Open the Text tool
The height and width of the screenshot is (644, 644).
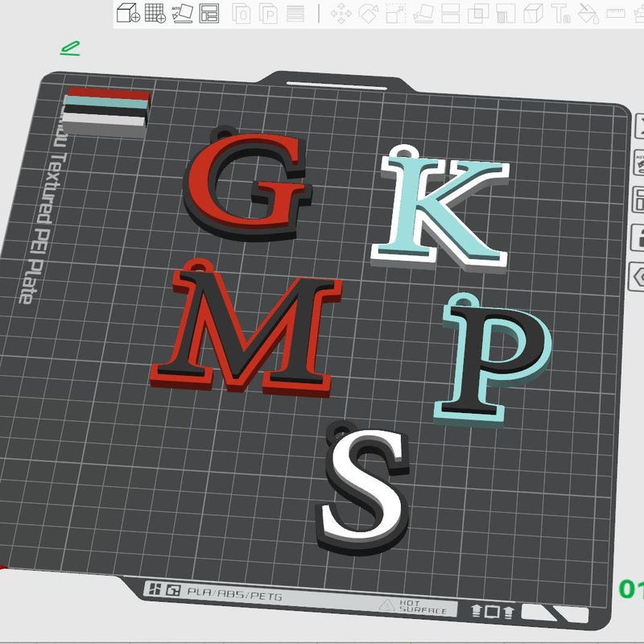[561, 12]
